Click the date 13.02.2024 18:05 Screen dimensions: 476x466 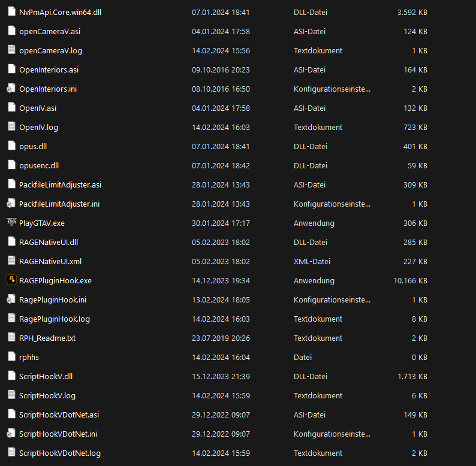(221, 299)
